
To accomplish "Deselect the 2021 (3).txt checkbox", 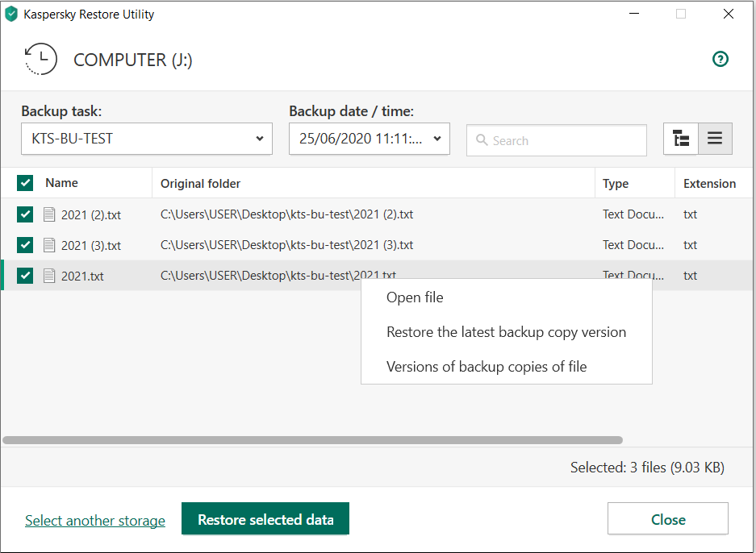I will [25, 245].
